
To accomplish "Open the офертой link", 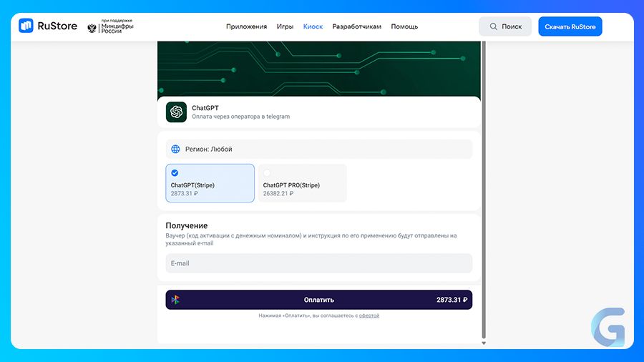I will click(x=369, y=315).
